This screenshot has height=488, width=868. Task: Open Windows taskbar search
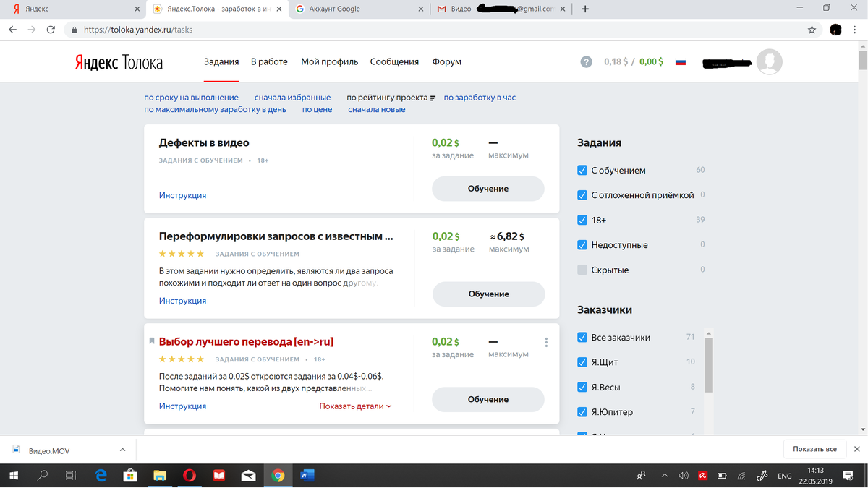tap(42, 475)
